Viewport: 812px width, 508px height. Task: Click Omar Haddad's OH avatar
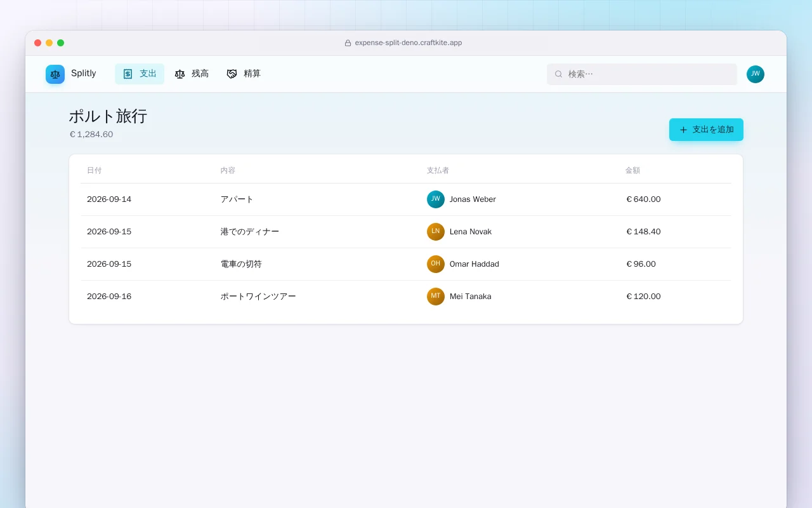point(436,264)
